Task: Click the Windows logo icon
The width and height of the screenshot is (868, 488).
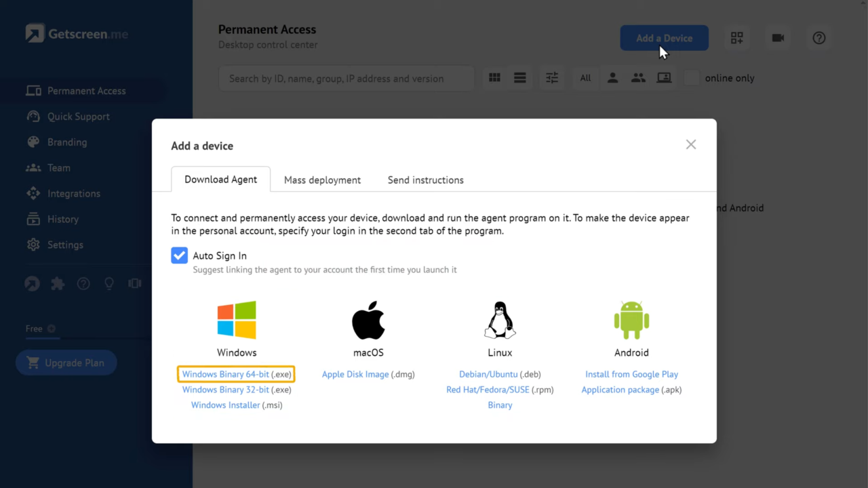Action: click(237, 320)
